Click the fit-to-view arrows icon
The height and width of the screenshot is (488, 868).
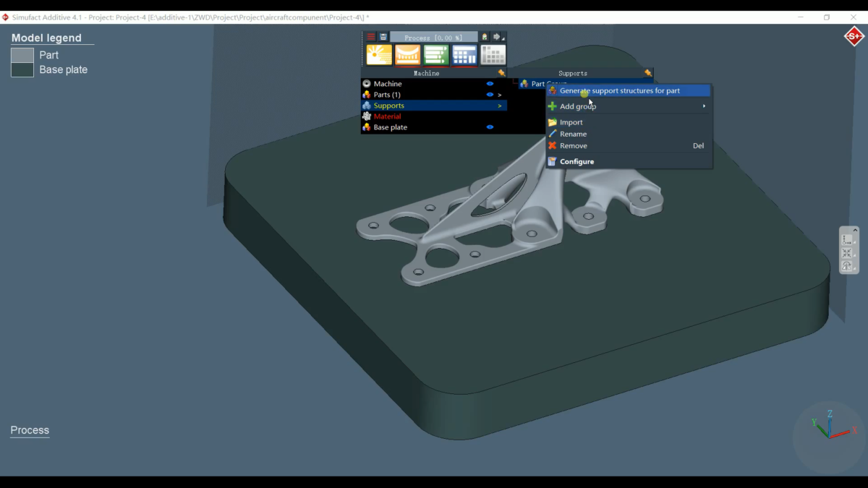coord(847,253)
